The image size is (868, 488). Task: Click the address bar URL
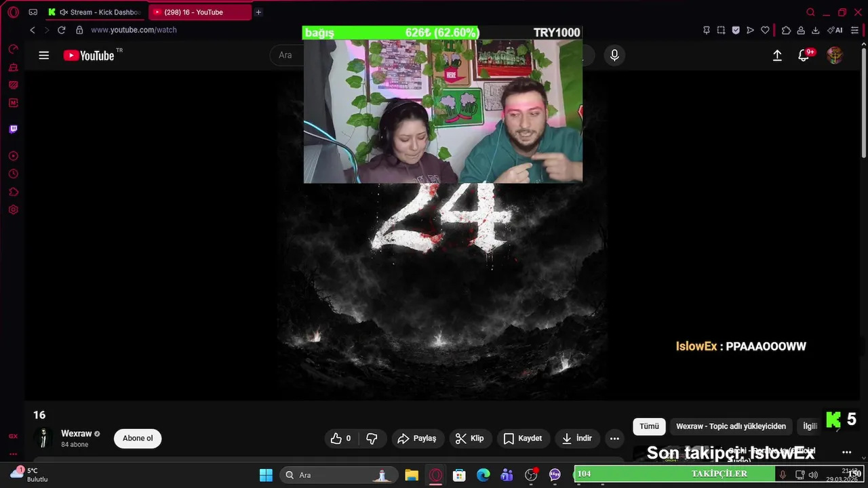pyautogui.click(x=134, y=30)
